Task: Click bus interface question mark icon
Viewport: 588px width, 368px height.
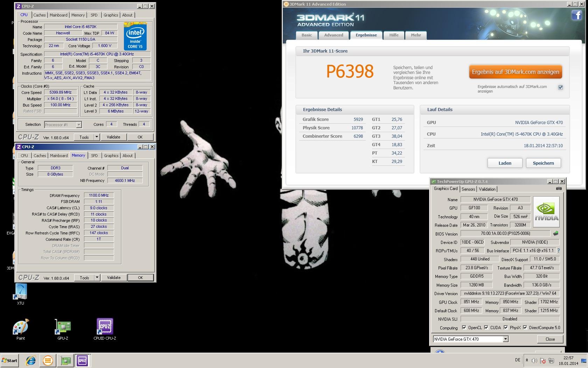Action: (559, 251)
